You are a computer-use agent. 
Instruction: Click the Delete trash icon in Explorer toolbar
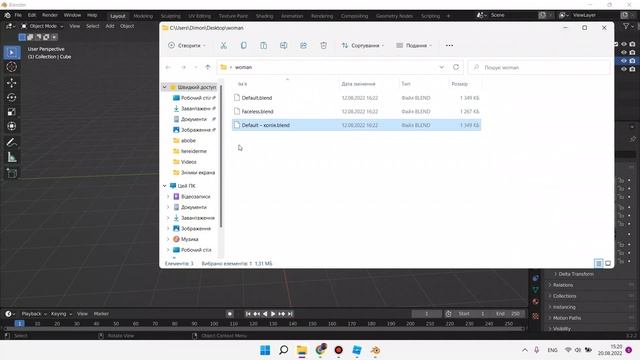click(x=323, y=45)
